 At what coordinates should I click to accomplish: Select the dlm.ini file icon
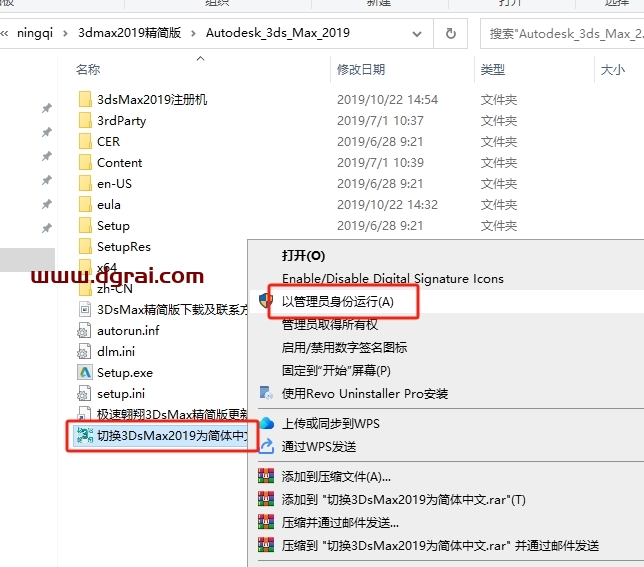click(x=84, y=351)
